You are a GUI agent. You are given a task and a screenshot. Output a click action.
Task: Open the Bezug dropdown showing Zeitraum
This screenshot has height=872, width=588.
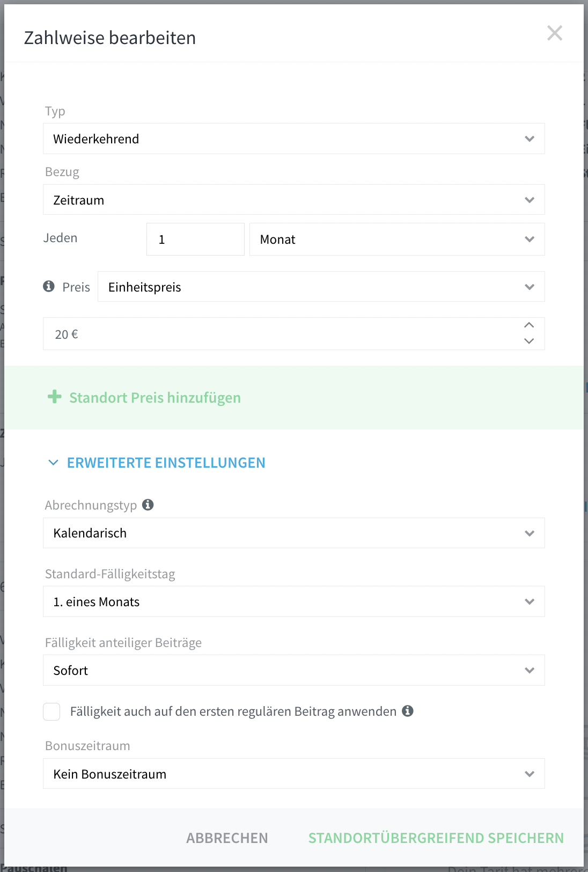(294, 200)
